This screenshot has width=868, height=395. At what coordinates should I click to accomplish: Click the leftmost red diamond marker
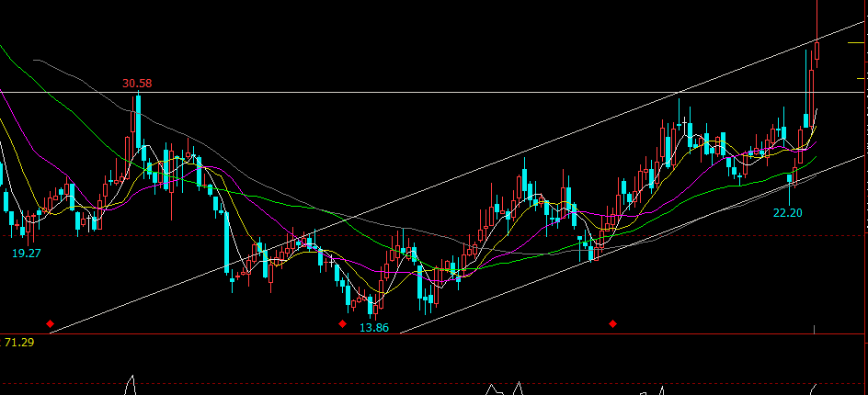(x=50, y=323)
